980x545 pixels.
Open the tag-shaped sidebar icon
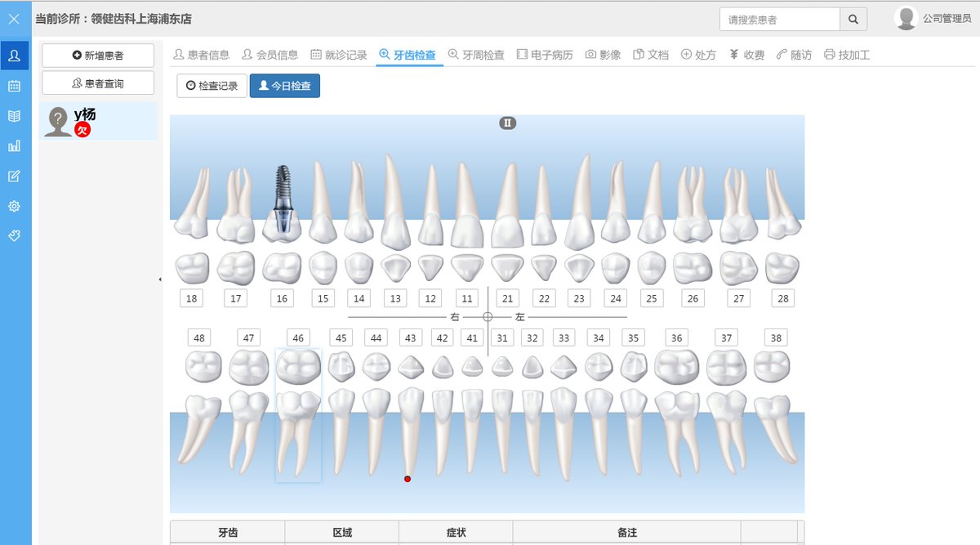click(14, 235)
